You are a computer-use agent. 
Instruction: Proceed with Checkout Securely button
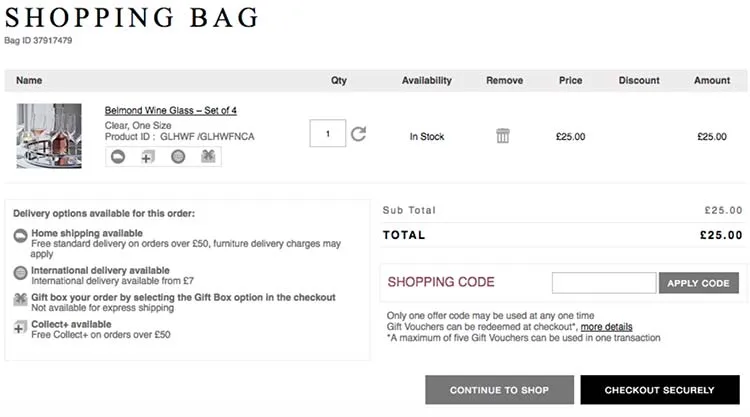[x=659, y=390]
